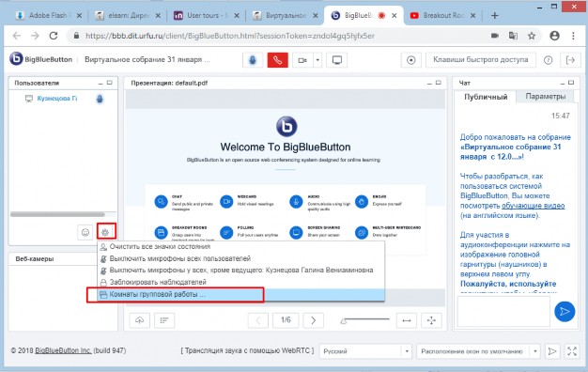The height and width of the screenshot is (372, 588).
Task: Maximize the Пользователи panel
Action: pyautogui.click(x=110, y=83)
